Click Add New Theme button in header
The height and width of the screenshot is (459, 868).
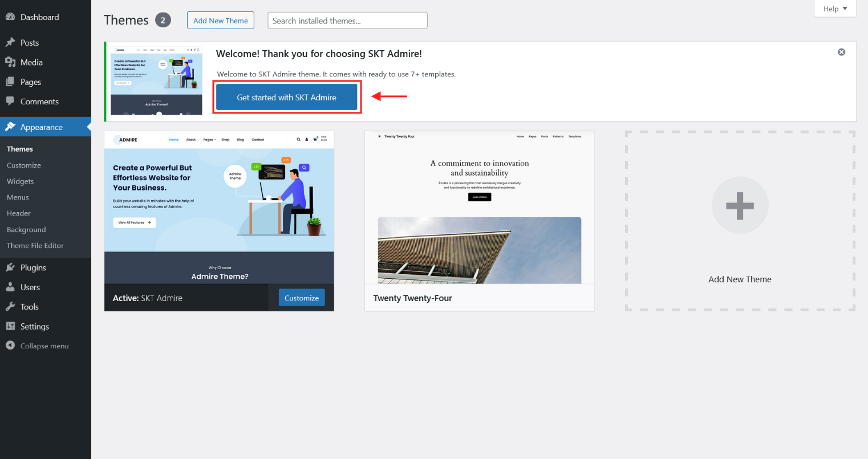221,21
